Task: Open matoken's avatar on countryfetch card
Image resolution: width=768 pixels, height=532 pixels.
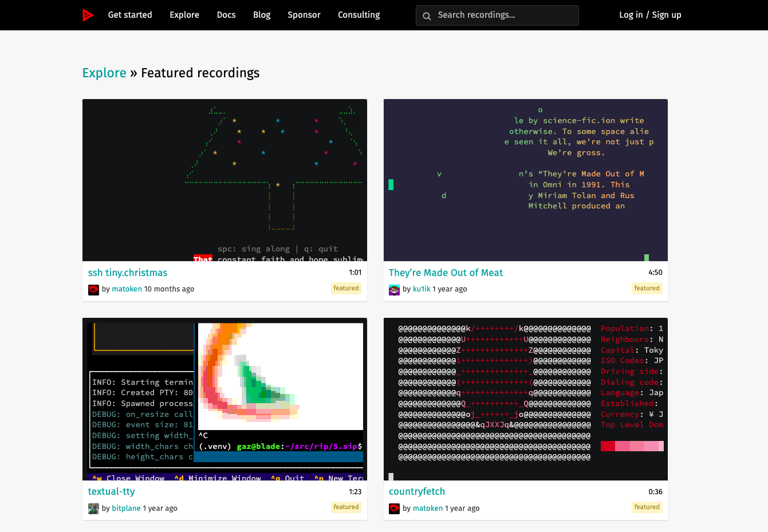Action: [x=394, y=509]
